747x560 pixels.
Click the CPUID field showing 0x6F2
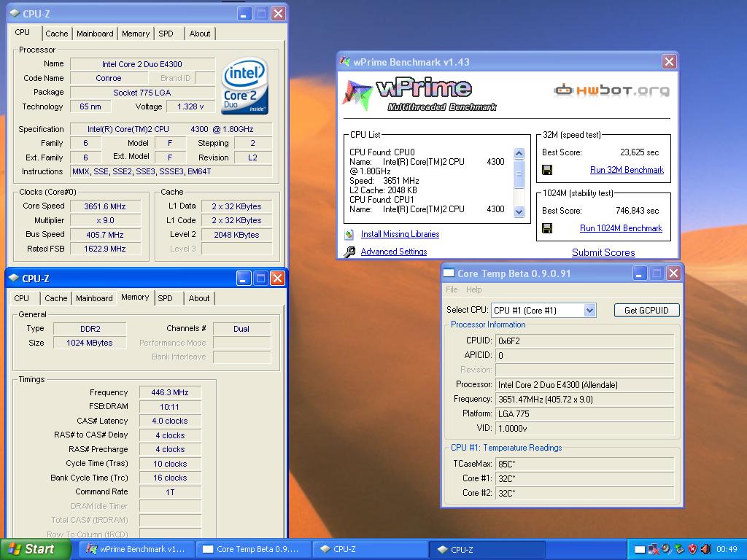coord(584,341)
